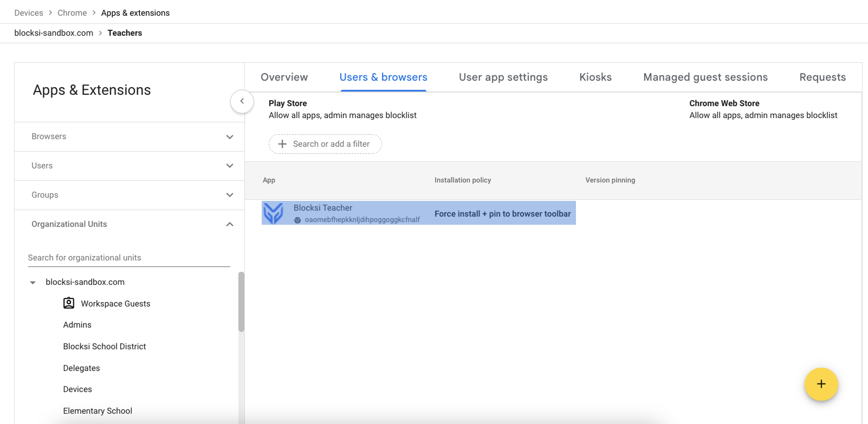Viewport: 868px width, 424px height.
Task: Click the Installation policy column header
Action: pyautogui.click(x=463, y=180)
